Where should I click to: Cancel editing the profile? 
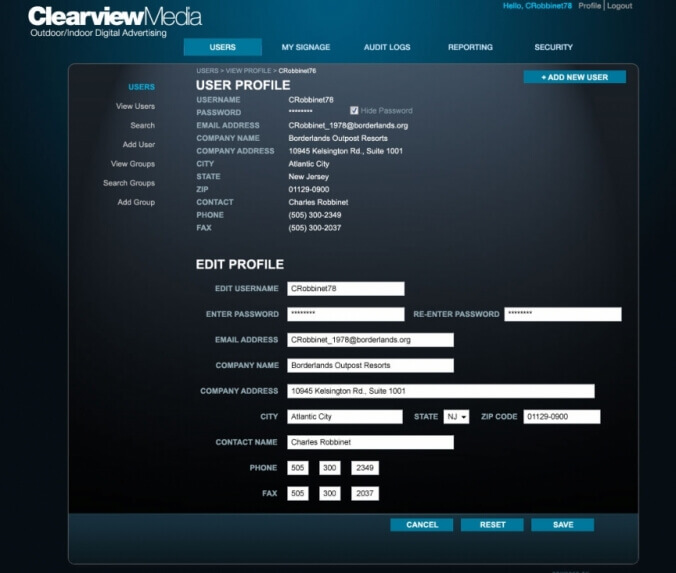pos(422,525)
